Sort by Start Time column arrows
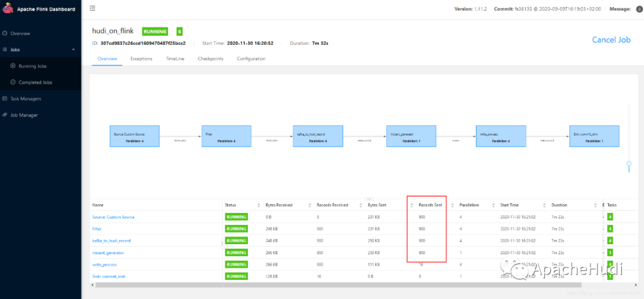This screenshot has height=299, width=644. 544,205
